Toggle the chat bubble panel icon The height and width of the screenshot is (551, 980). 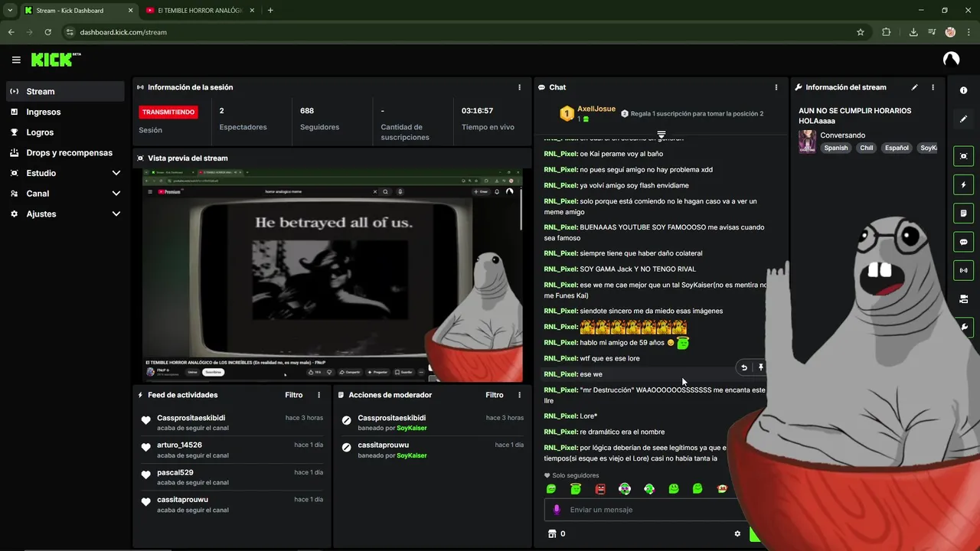(963, 241)
